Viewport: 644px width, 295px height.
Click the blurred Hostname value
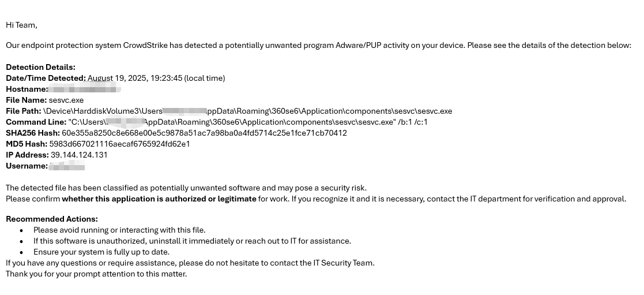(84, 89)
